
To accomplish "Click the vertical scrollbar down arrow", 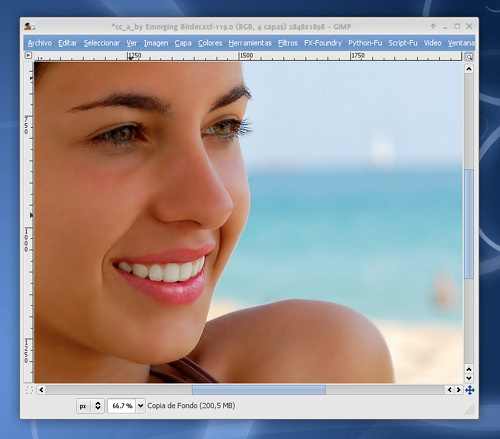I will [469, 378].
